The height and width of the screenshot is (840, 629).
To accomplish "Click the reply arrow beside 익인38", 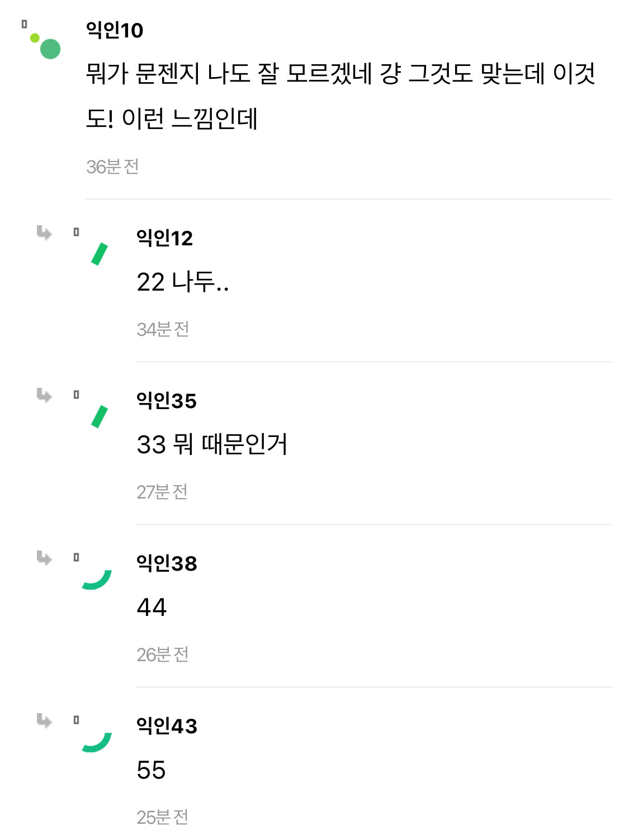I will [x=44, y=558].
